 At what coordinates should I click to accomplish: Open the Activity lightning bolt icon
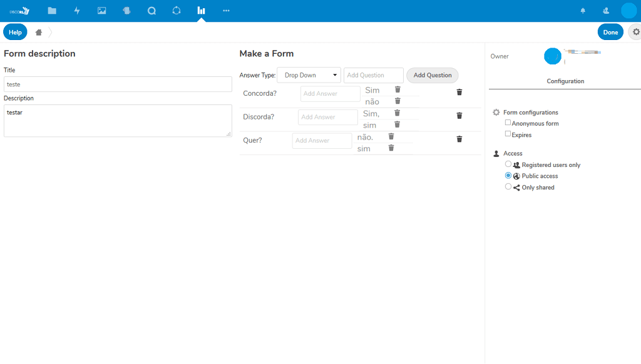point(77,11)
